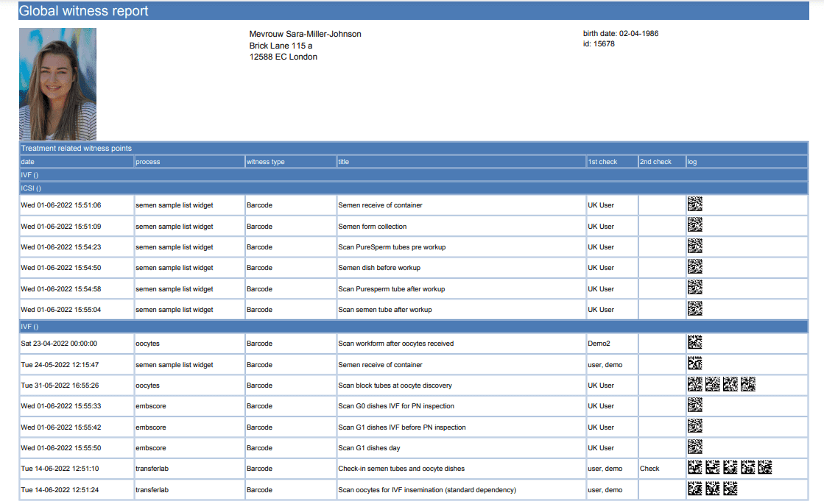
Task: Click title 'Scan oocytes for IVF insemination (standard dependency)'
Action: point(426,490)
